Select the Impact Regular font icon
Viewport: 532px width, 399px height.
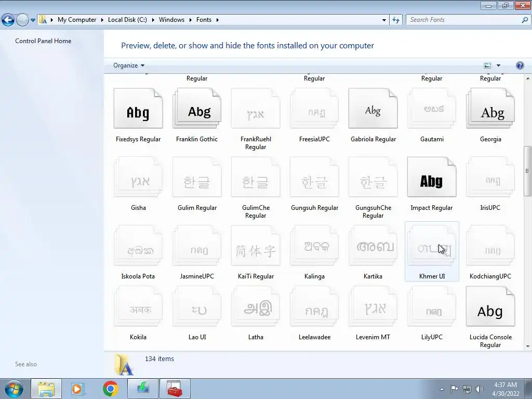[432, 177]
